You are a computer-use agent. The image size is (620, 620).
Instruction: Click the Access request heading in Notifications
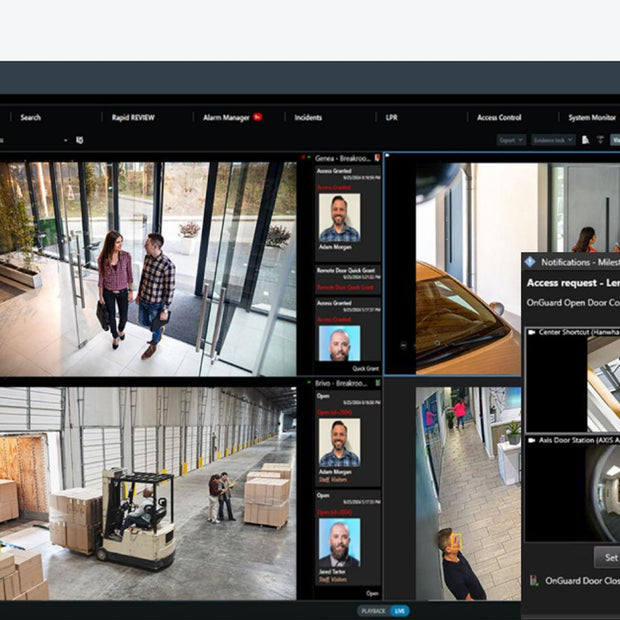[573, 283]
